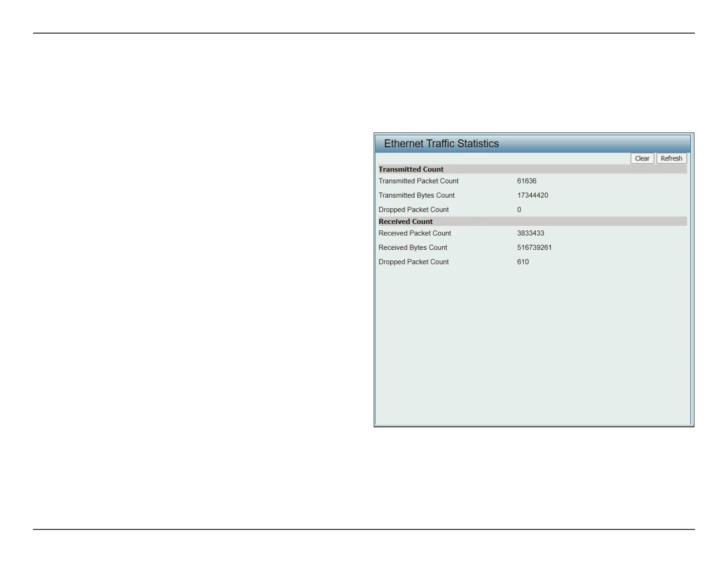Select the 'Received Packet Count' label
The height and width of the screenshot is (563, 728).
[x=415, y=233]
